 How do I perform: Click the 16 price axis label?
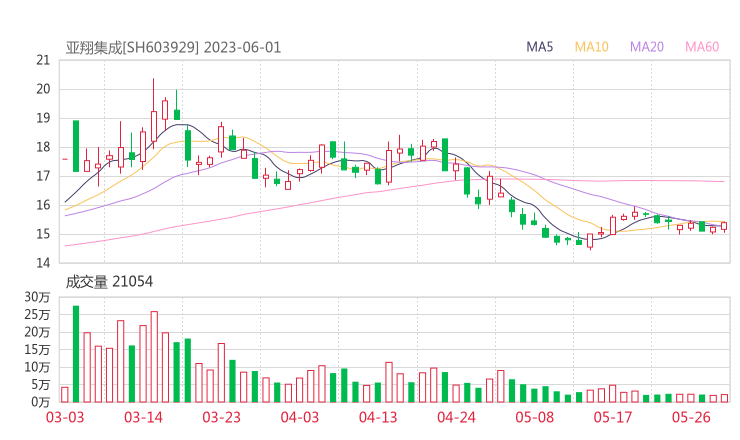pyautogui.click(x=43, y=205)
